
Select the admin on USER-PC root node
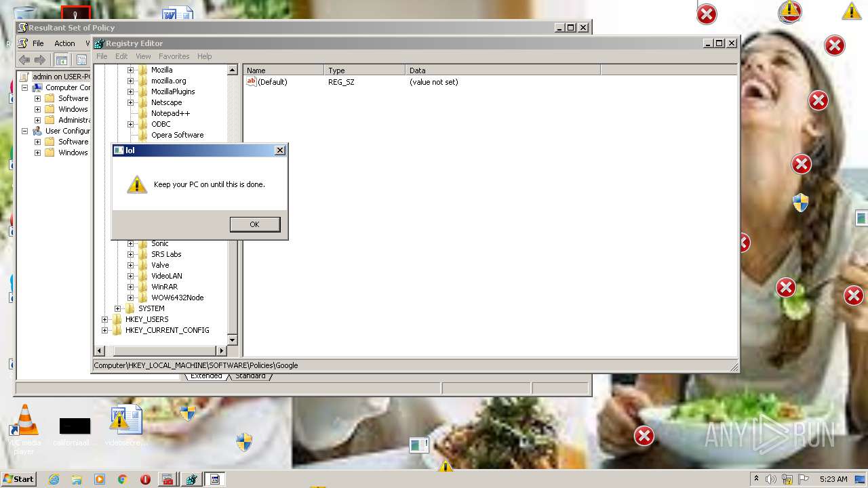(60, 77)
